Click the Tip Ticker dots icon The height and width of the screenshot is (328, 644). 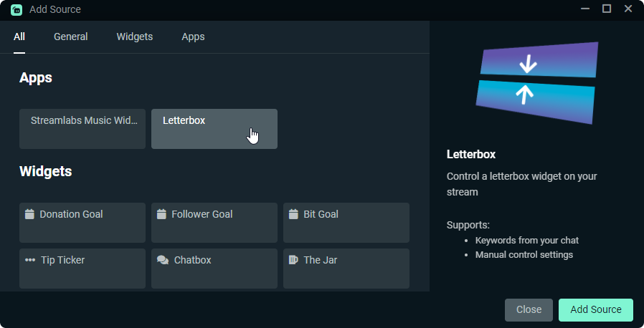30,260
